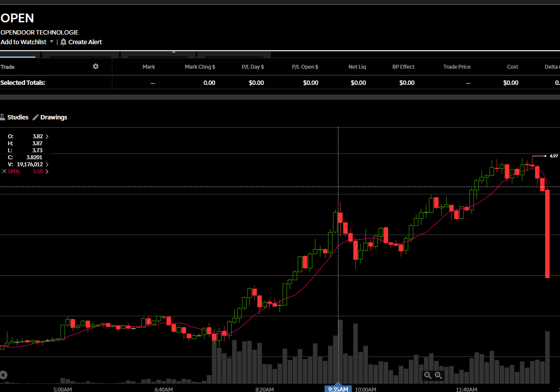Click the close value 3.8201
The width and height of the screenshot is (560, 392).
coord(34,157)
